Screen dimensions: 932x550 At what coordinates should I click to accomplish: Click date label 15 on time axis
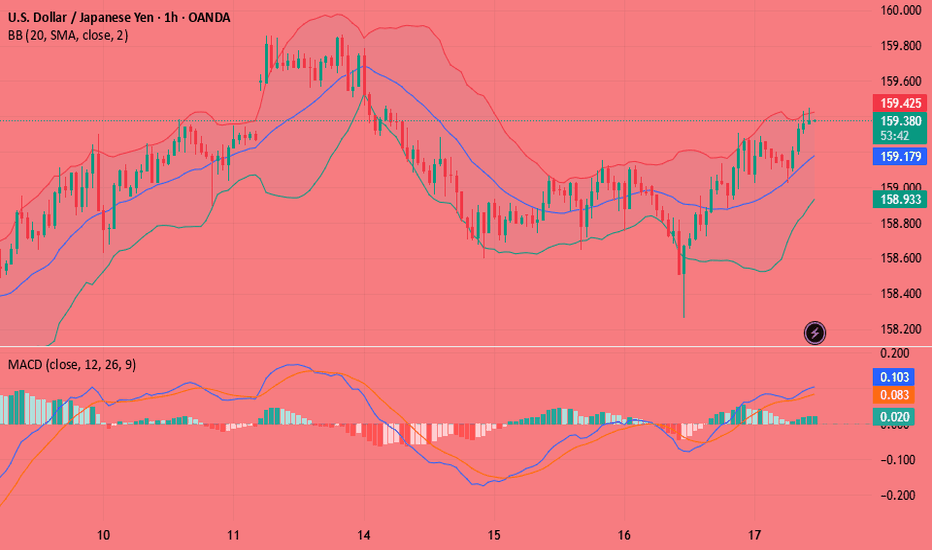pos(494,535)
